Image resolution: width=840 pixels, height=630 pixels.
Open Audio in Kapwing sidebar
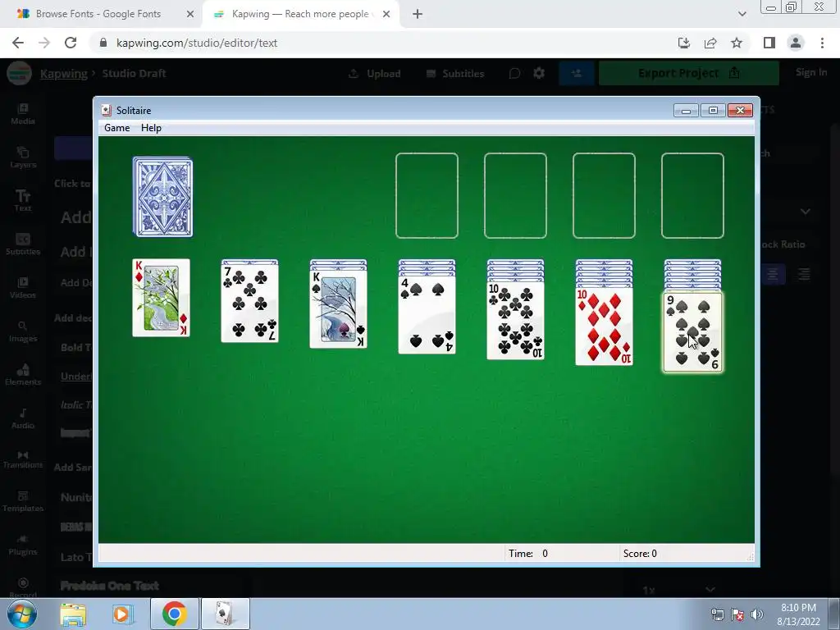pos(22,418)
